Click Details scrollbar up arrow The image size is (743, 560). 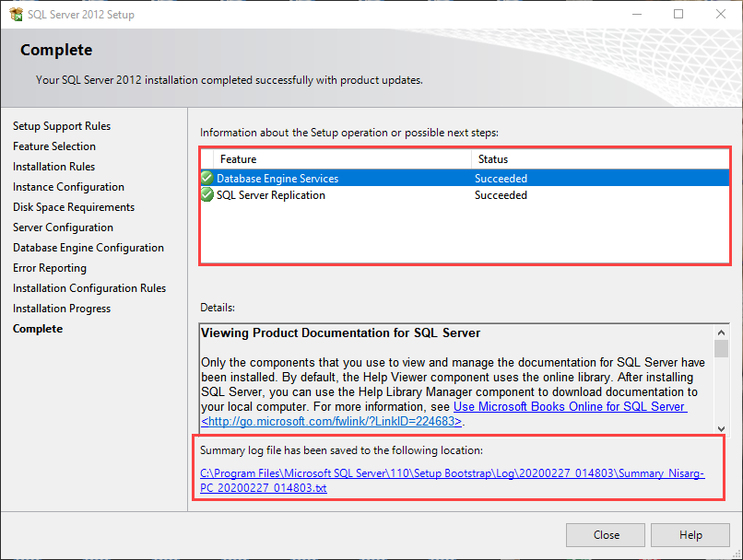(721, 332)
